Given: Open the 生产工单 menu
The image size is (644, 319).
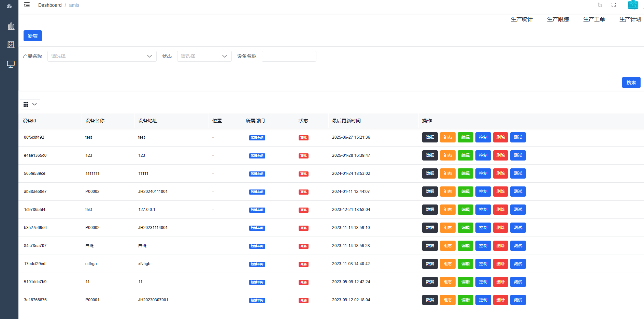Looking at the screenshot, I should click(x=594, y=19).
